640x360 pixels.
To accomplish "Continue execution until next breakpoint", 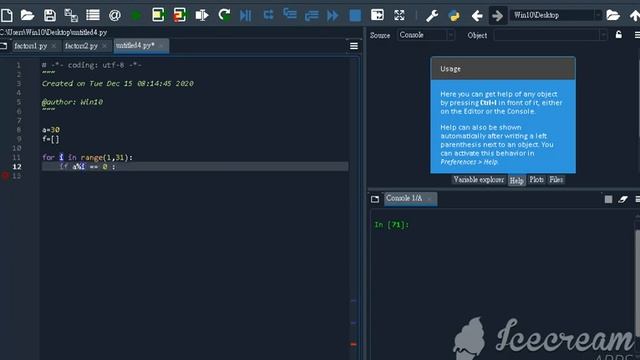I will coord(333,16).
